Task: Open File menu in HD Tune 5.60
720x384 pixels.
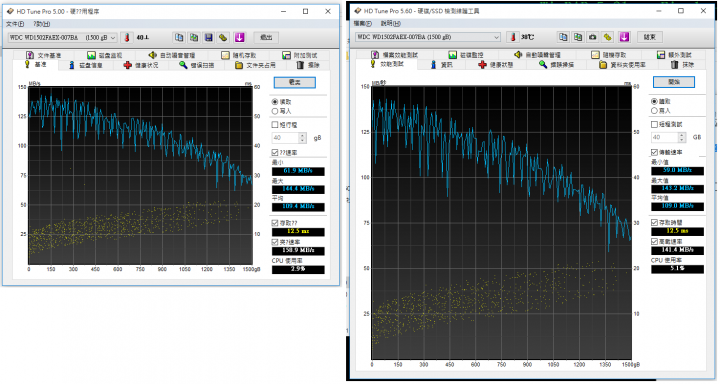Action: tap(362, 23)
